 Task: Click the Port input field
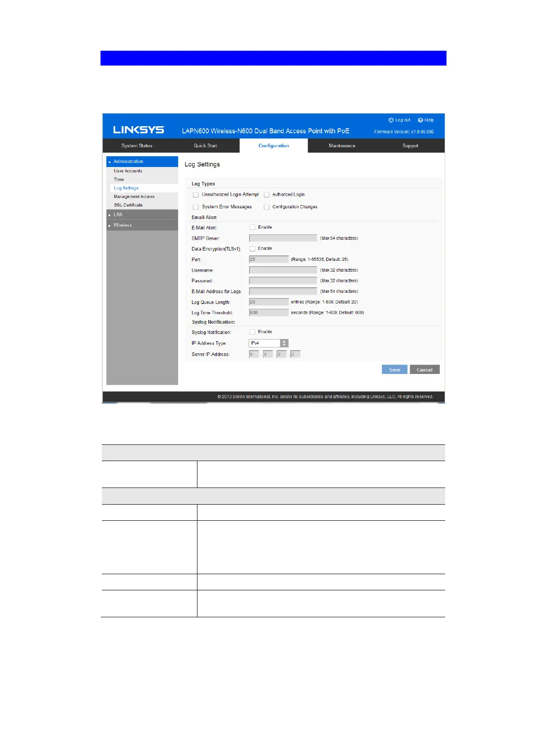click(269, 259)
